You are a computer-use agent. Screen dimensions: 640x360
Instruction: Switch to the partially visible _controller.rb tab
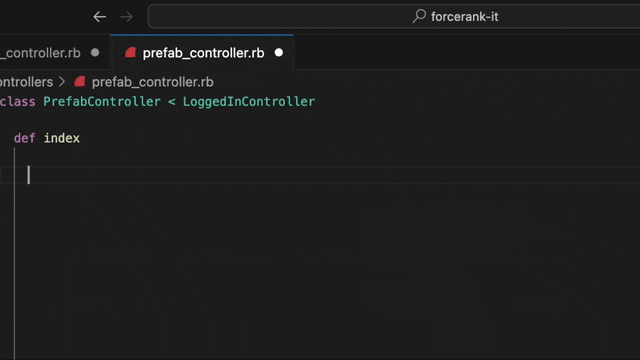(40, 53)
